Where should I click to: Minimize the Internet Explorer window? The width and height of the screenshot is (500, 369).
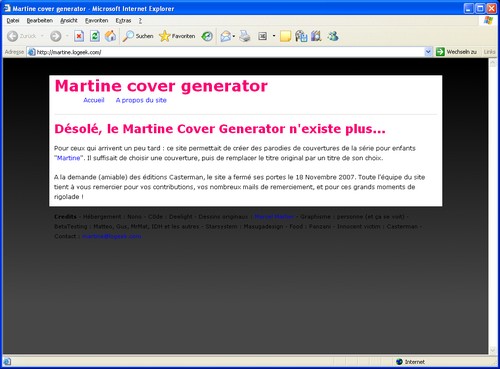469,8
